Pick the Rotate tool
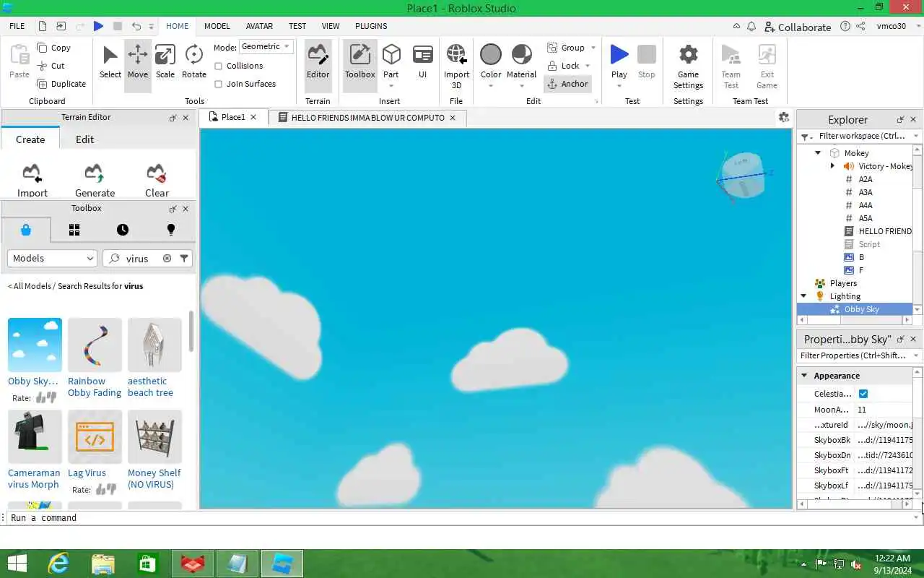Image resolution: width=924 pixels, height=578 pixels. (193, 62)
